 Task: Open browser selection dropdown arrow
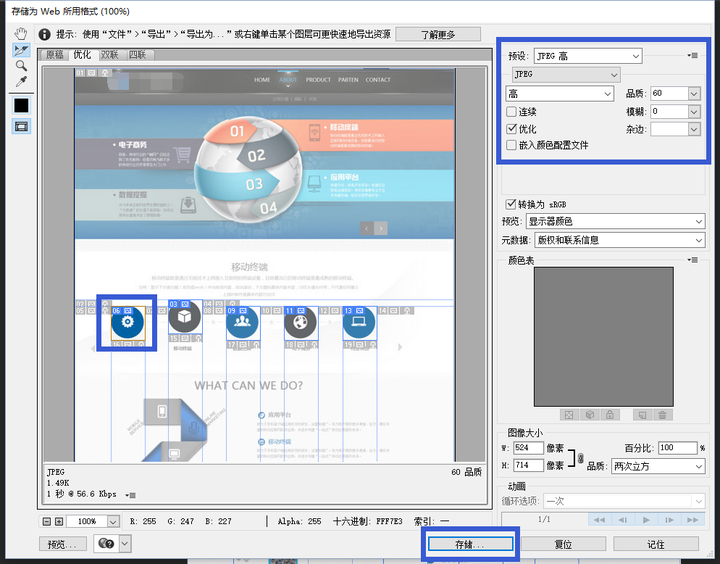(x=125, y=543)
